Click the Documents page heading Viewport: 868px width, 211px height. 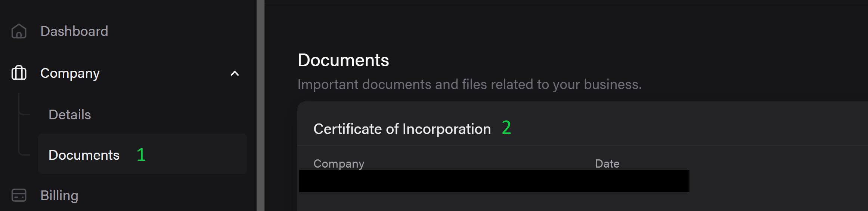tap(343, 60)
